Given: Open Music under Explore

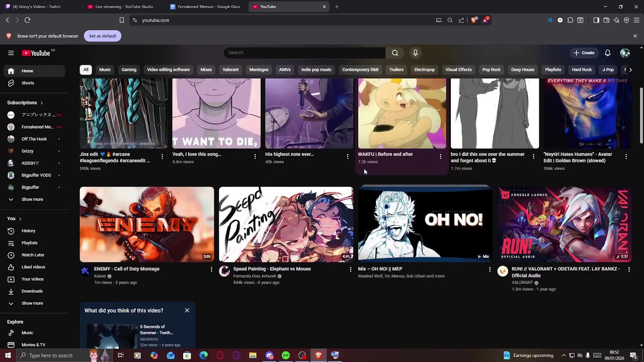Looking at the screenshot, I should click(x=34, y=333).
